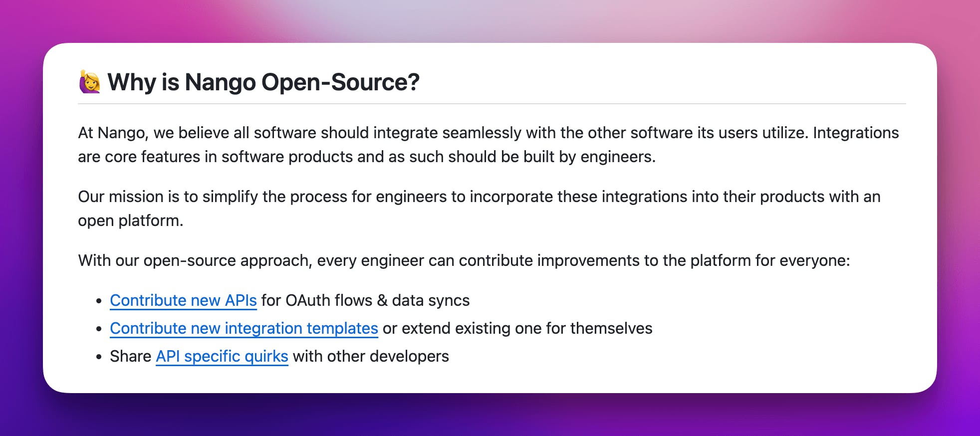
Task: Open the Contribute new APIs link
Action: coord(183,300)
